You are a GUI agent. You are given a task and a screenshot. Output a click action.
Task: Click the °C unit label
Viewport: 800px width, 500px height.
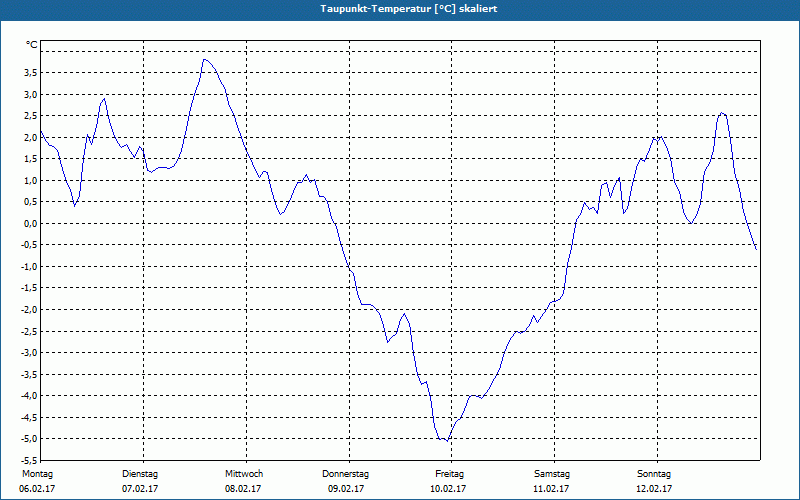point(32,45)
